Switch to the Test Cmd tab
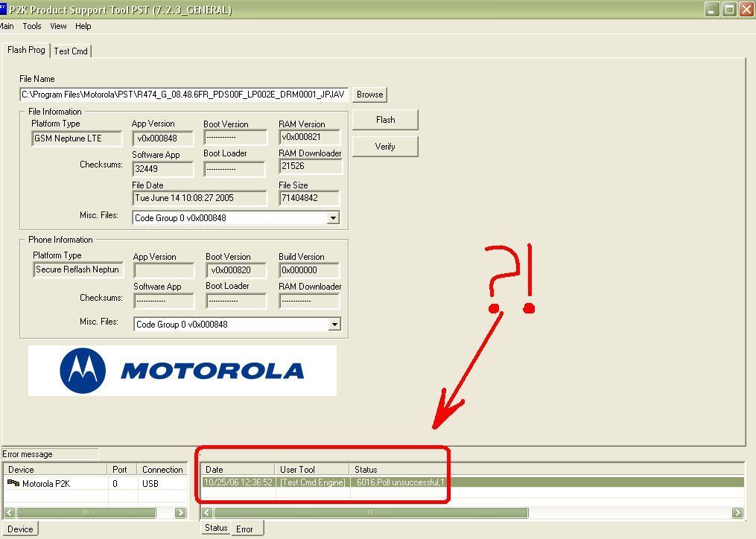 [71, 51]
